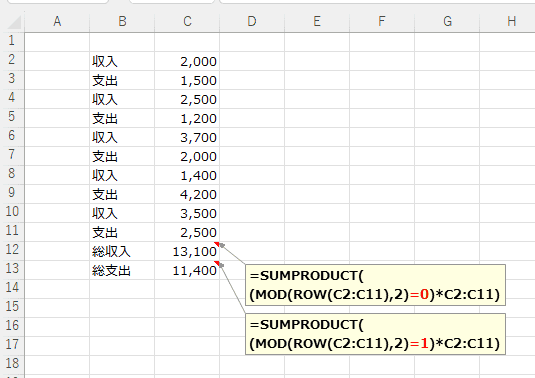Viewport: 535px width, 378px height.
Task: Click cell C12 showing 13,100
Action: [187, 251]
